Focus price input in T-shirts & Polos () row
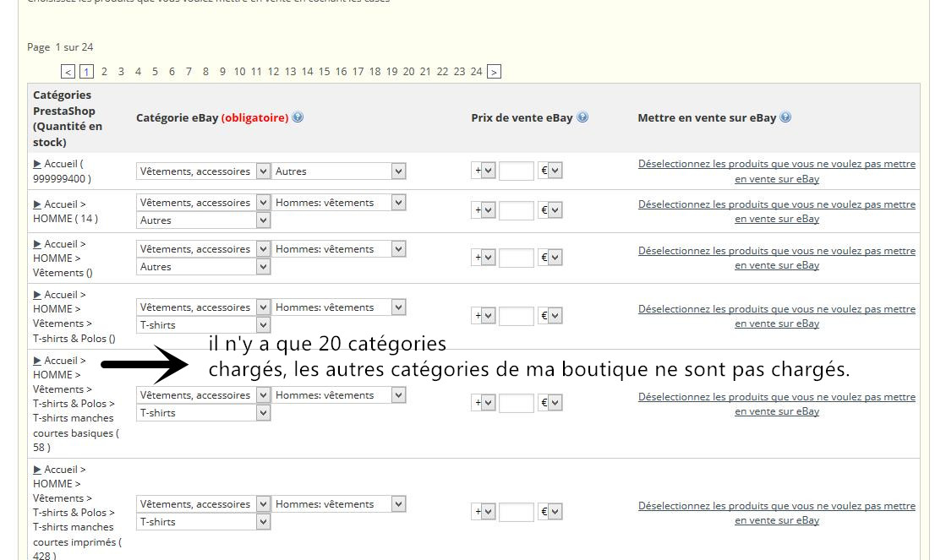 [517, 316]
